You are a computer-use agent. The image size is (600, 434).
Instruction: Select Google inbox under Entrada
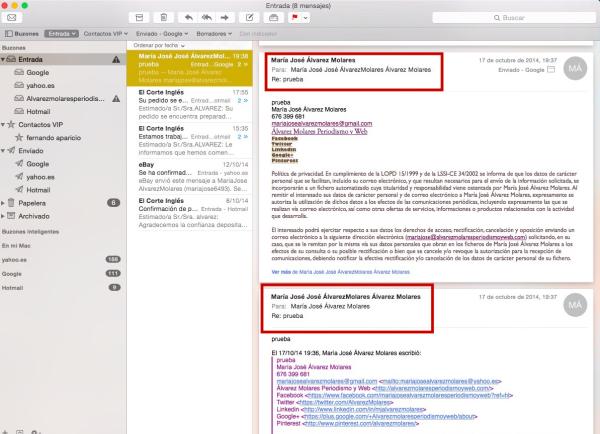click(x=38, y=72)
